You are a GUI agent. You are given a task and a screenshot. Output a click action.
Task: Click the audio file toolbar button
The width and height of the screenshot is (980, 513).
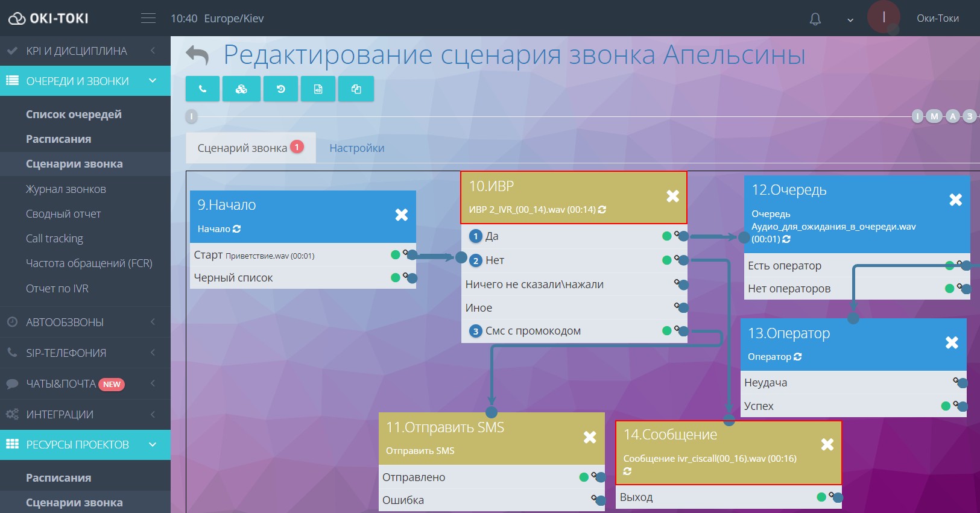(x=318, y=89)
